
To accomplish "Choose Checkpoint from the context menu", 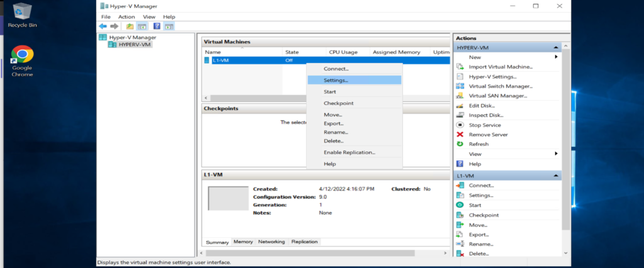I will [x=355, y=103].
